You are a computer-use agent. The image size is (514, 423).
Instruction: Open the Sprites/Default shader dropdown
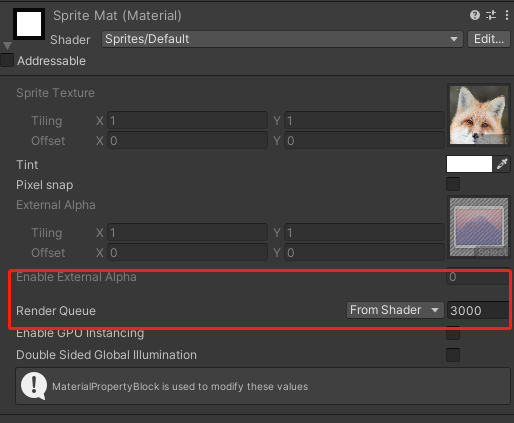point(282,39)
